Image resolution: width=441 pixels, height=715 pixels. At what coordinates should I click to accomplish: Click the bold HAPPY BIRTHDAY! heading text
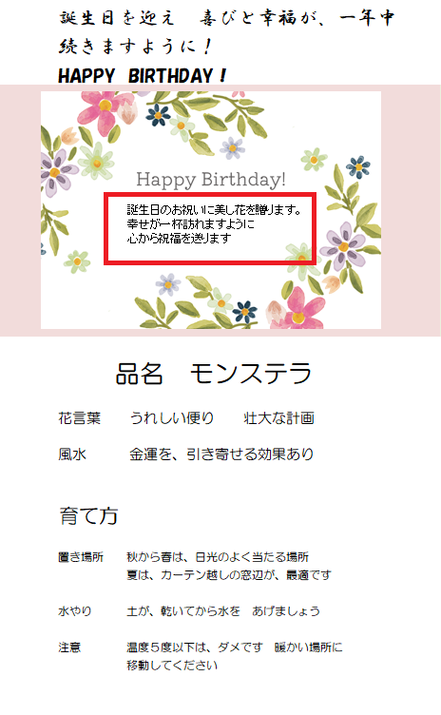(142, 76)
